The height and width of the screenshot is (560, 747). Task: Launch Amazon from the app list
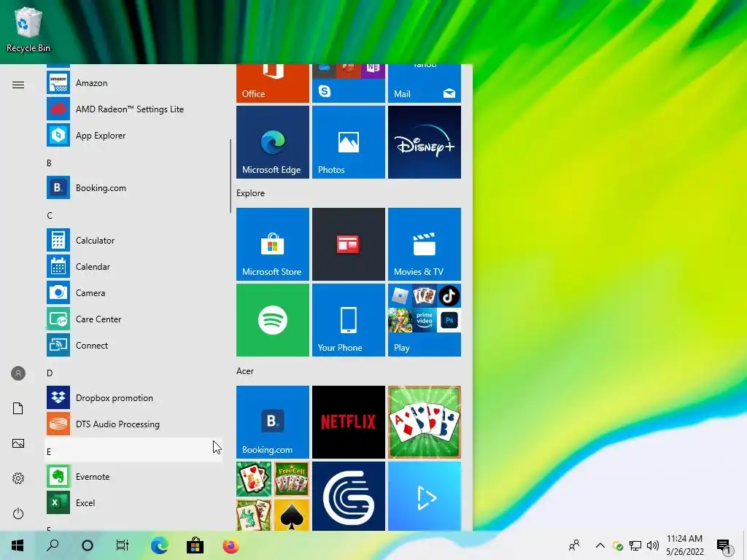click(x=133, y=83)
